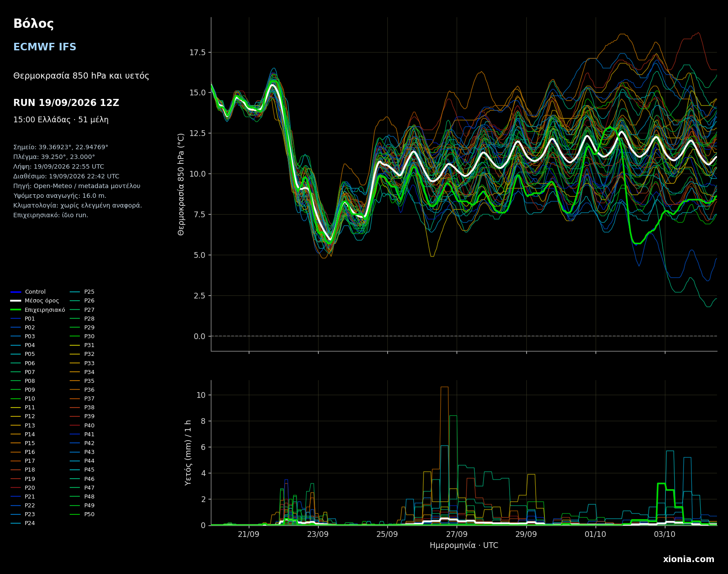Click the P50 legend entry
The image size is (728, 574).
(82, 514)
